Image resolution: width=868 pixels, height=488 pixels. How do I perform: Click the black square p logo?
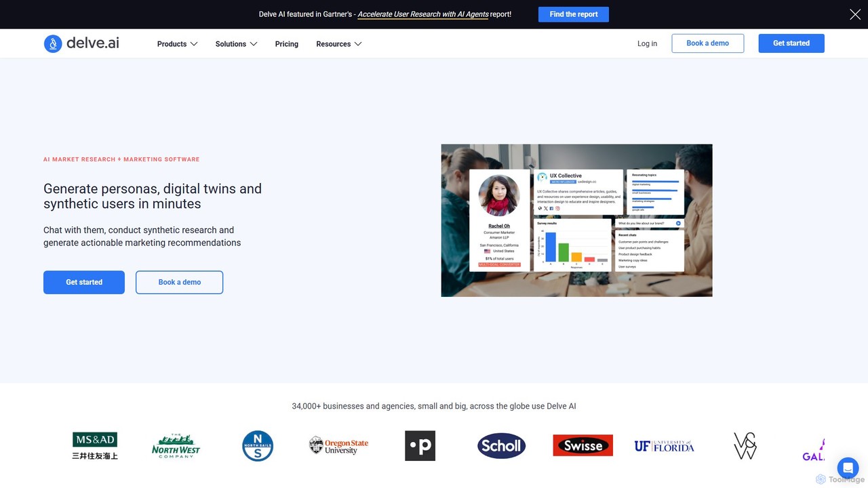[x=420, y=446]
